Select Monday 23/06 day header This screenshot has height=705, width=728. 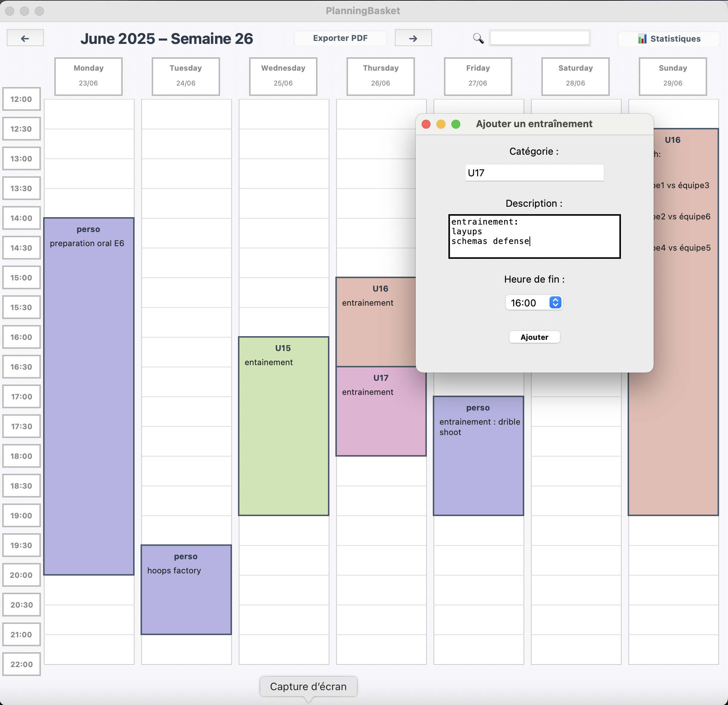[88, 76]
